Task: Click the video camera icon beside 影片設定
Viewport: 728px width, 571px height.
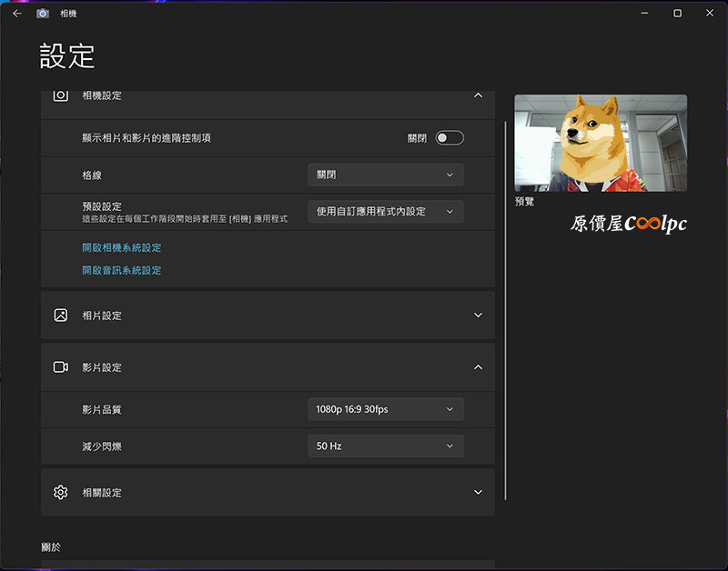Action: (x=60, y=367)
